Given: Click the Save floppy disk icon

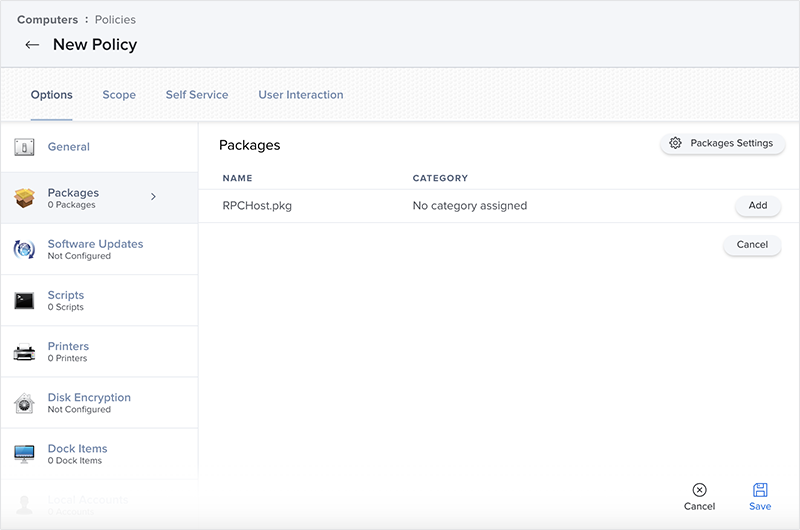Looking at the screenshot, I should [x=760, y=490].
